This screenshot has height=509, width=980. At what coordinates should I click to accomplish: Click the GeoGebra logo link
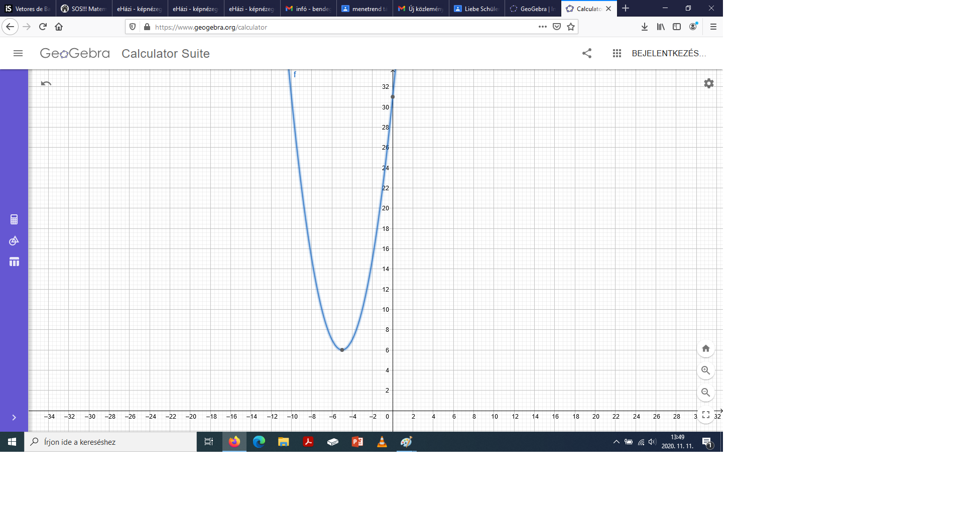75,53
